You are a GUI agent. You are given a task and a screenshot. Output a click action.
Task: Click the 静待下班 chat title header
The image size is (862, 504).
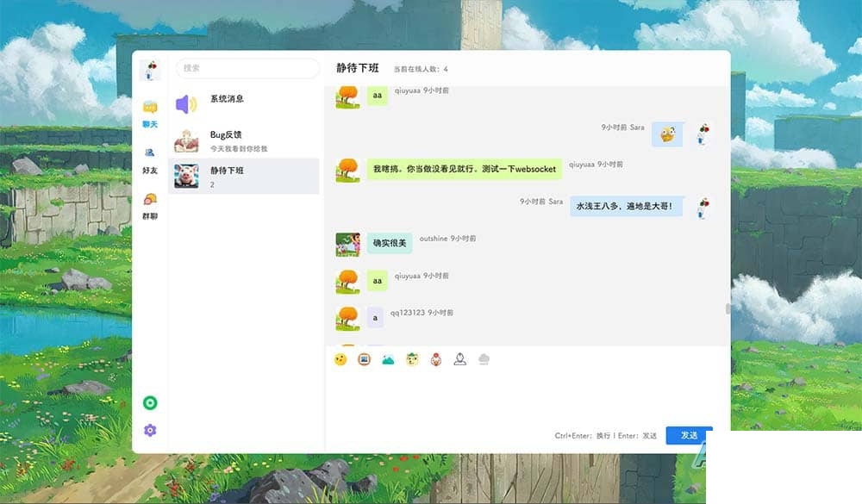click(358, 68)
